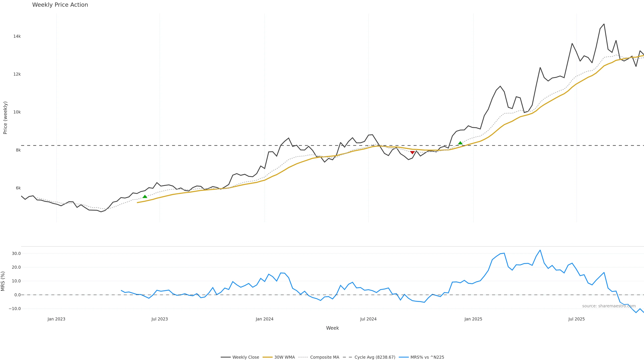
Task: Toggle Composite MA legend entry
Action: point(325,357)
